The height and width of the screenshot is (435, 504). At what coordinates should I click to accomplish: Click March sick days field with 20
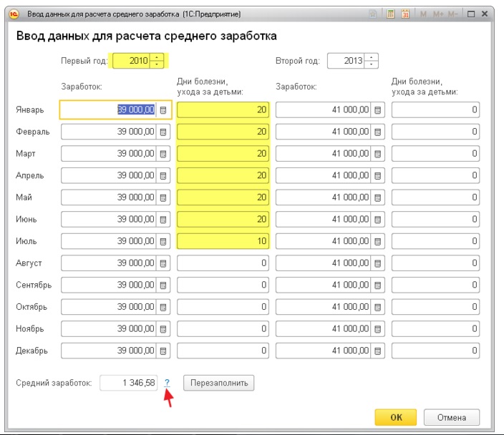point(223,154)
